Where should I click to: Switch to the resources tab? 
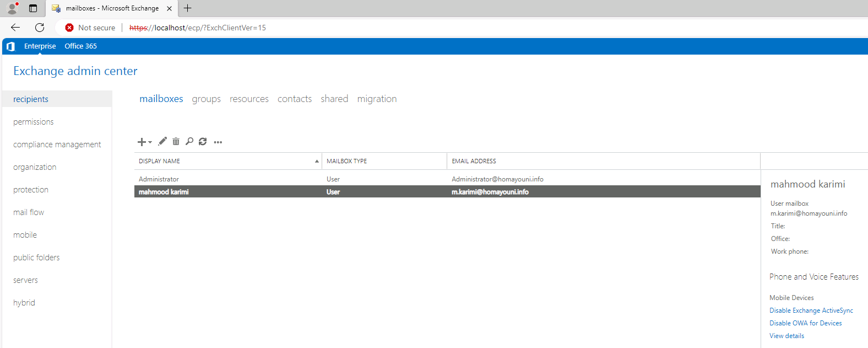click(249, 99)
